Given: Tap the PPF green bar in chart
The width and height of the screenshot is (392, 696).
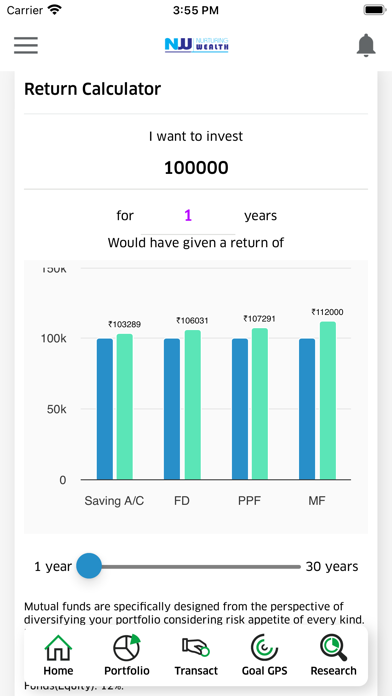Looking at the screenshot, I should pyautogui.click(x=260, y=403).
